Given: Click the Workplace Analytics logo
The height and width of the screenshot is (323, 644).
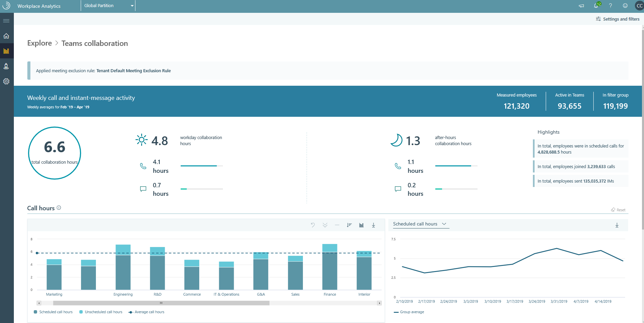Looking at the screenshot, I should 6,6.
